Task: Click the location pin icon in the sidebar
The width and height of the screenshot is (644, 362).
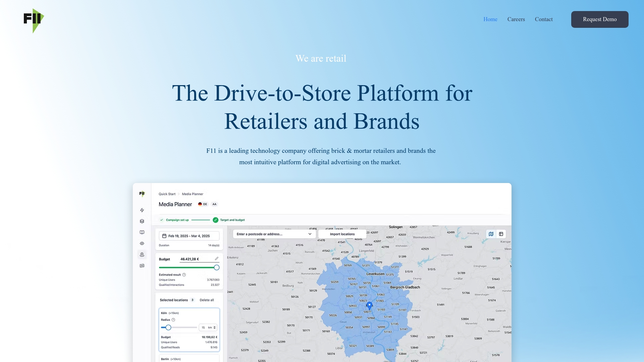Action: point(142,254)
